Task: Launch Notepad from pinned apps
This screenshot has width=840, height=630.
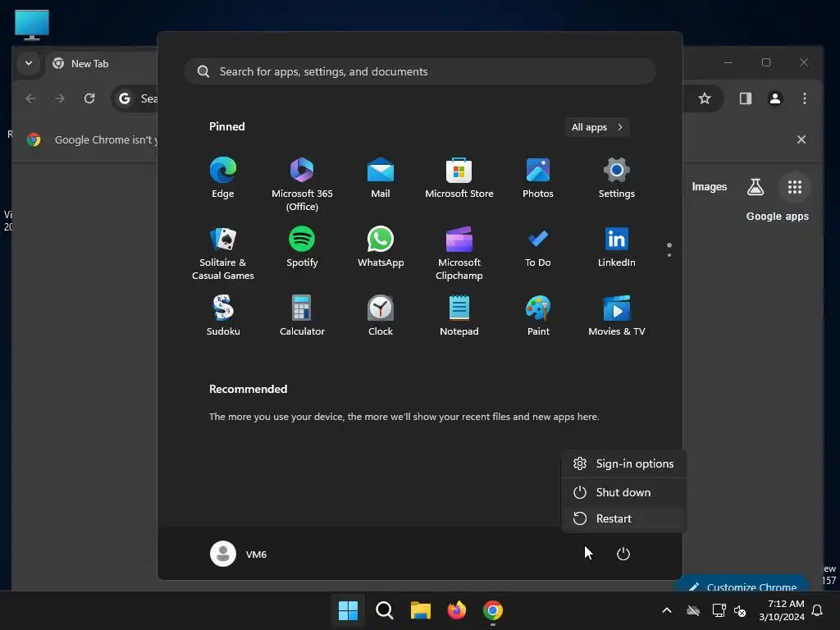Action: (x=459, y=316)
